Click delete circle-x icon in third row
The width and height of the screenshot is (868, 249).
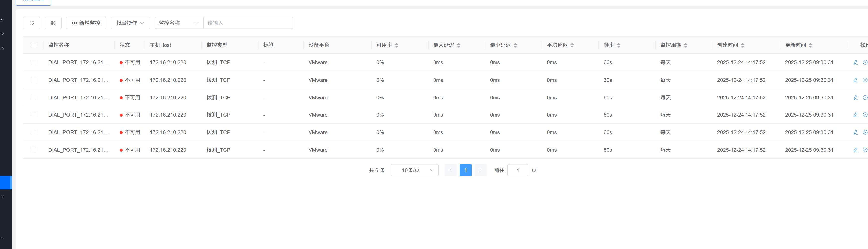point(865,97)
